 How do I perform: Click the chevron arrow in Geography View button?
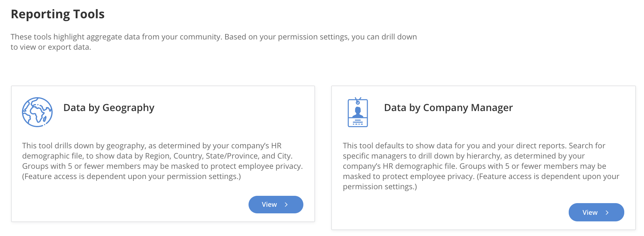tap(286, 205)
